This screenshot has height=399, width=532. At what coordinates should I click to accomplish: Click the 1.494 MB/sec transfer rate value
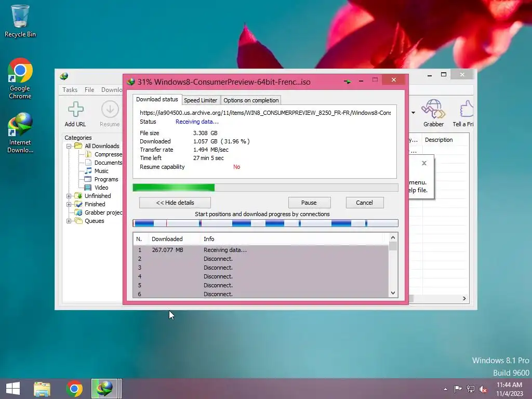[211, 150]
